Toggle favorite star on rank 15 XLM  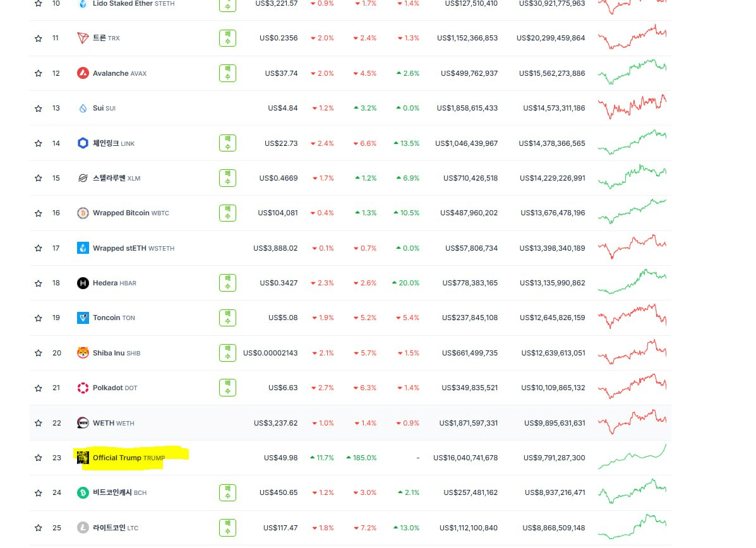pyautogui.click(x=39, y=178)
